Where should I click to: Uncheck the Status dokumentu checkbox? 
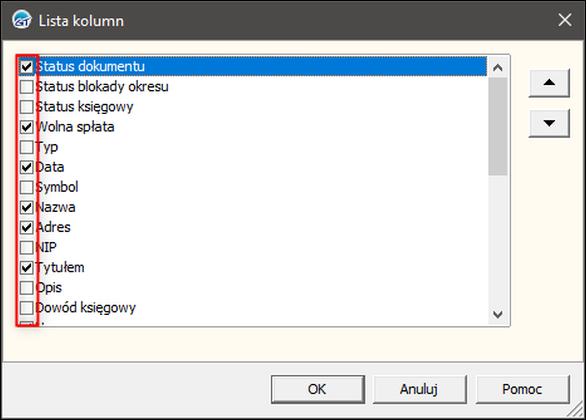(x=27, y=67)
